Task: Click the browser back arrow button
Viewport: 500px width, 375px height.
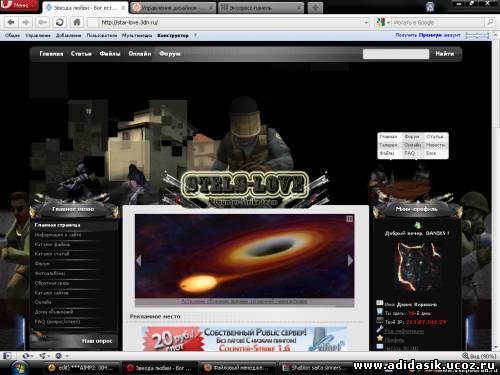Action: click(x=11, y=22)
